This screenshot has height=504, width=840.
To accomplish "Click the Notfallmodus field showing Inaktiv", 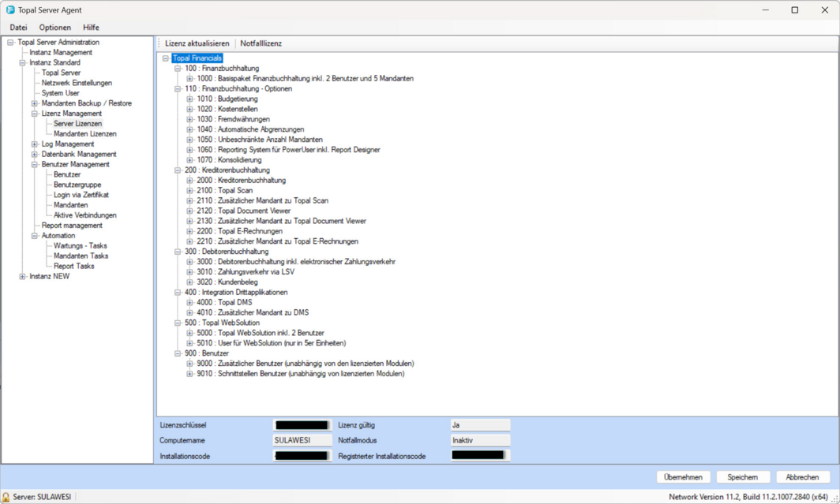I will click(x=480, y=440).
